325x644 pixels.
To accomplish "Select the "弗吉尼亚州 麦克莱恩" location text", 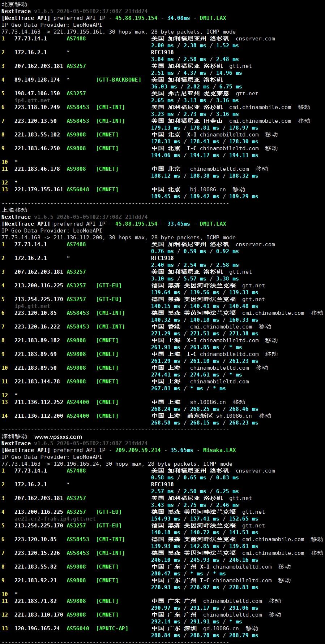I will 198,93.
